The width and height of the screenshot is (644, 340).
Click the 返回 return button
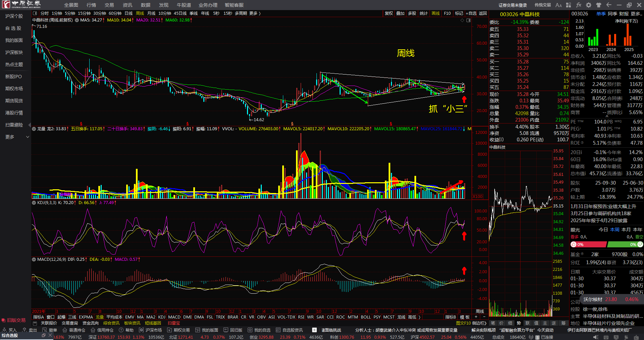coord(483,13)
